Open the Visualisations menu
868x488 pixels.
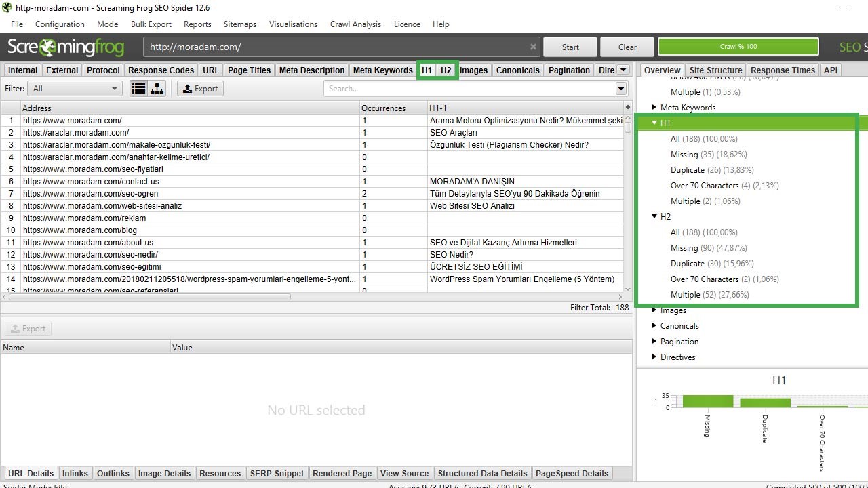(x=293, y=24)
